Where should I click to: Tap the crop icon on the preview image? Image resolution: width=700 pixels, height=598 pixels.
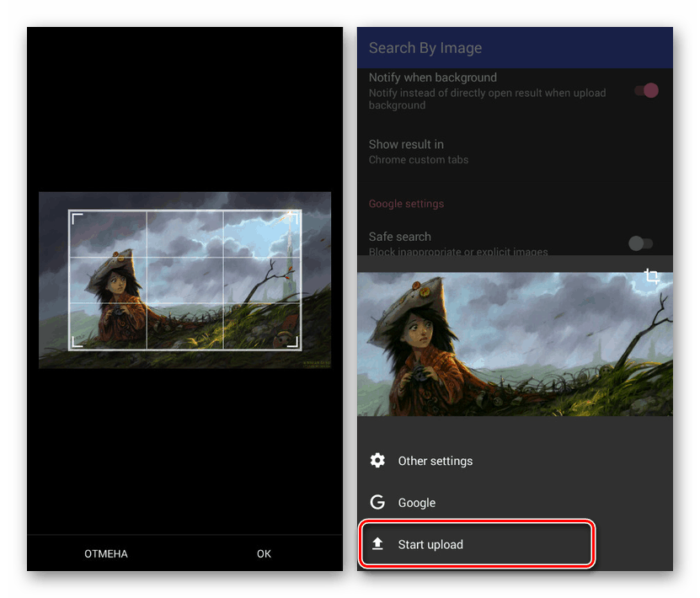[652, 276]
